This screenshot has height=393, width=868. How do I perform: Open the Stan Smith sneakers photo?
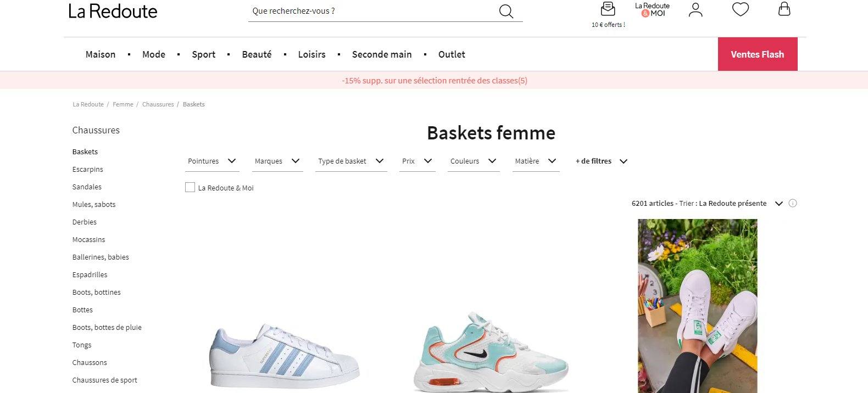point(697,305)
